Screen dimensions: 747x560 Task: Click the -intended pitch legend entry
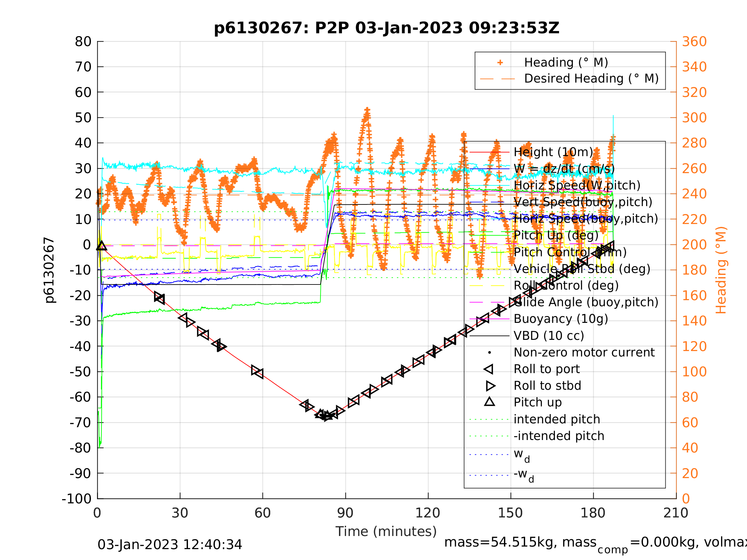pyautogui.click(x=558, y=436)
